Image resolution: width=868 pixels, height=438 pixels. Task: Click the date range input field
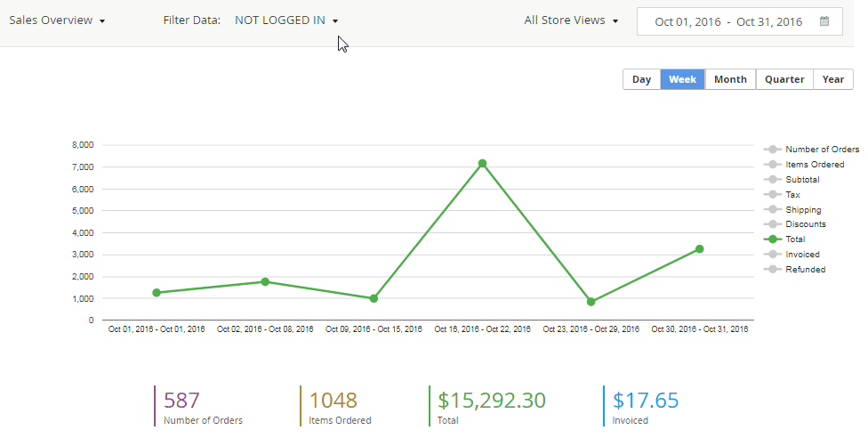[x=727, y=21]
